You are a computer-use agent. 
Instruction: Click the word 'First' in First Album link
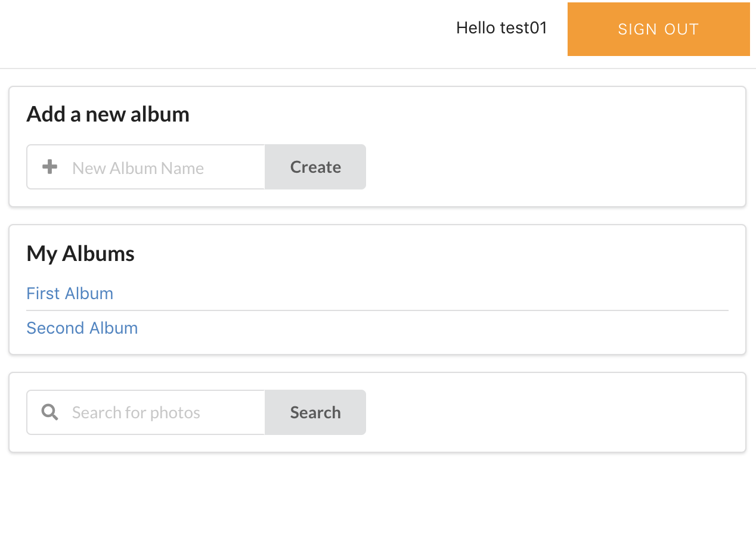click(44, 293)
